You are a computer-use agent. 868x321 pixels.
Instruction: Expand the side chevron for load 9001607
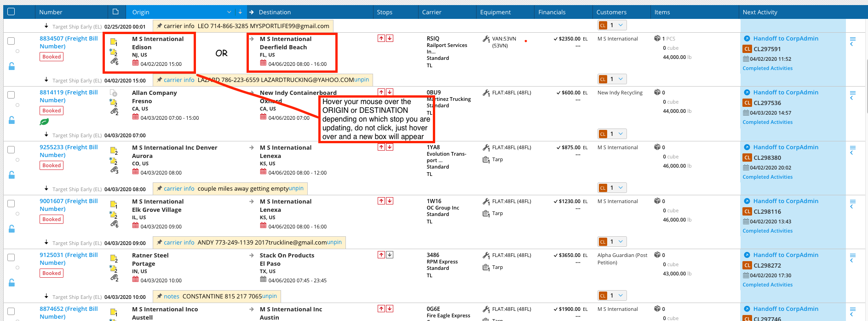click(x=852, y=207)
